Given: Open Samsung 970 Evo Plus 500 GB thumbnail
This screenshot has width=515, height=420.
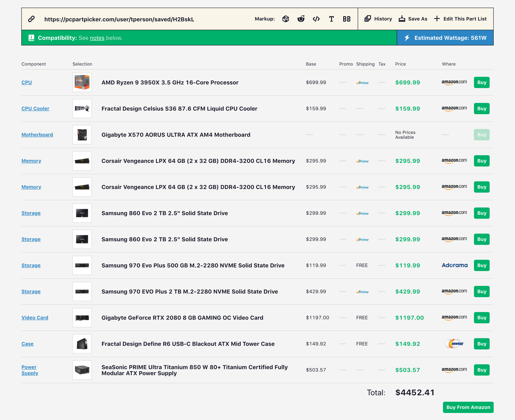Looking at the screenshot, I should (82, 265).
